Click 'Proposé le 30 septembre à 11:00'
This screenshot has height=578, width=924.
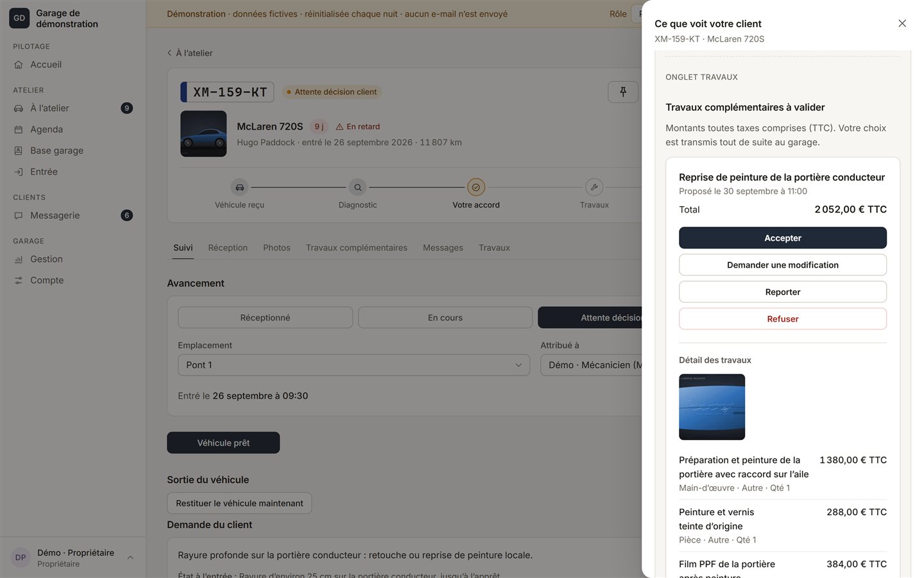tap(743, 191)
